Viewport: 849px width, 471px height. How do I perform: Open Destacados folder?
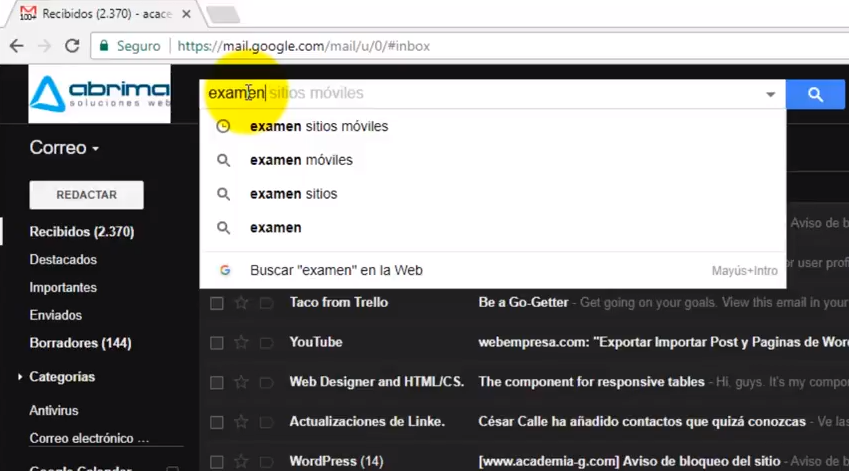63,259
